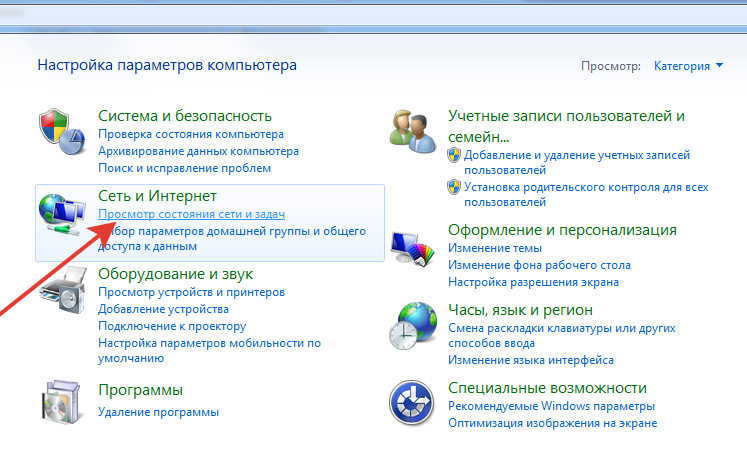Open the Категория view dropdown
Screen dimensions: 747x450
click(688, 66)
